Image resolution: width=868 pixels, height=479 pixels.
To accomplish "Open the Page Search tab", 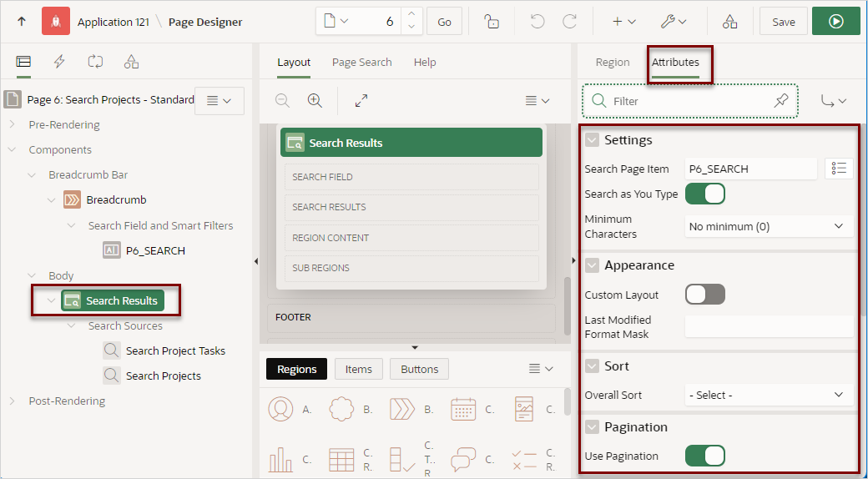I will click(362, 62).
